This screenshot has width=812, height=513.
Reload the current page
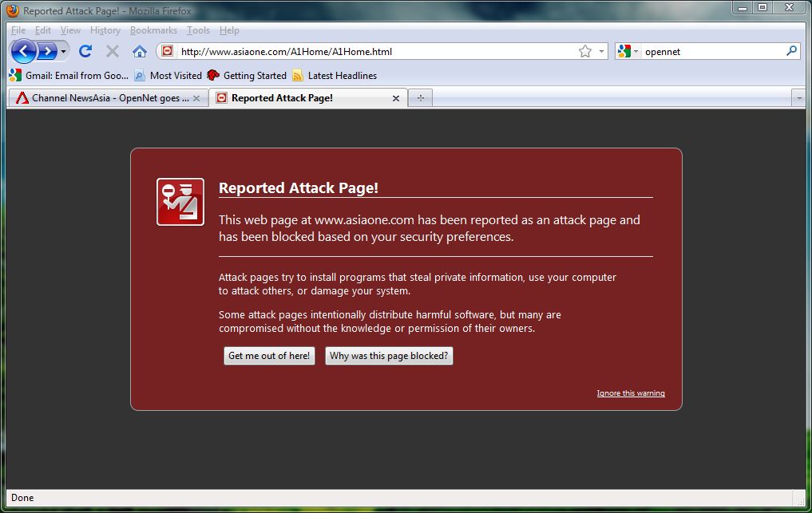tap(85, 51)
